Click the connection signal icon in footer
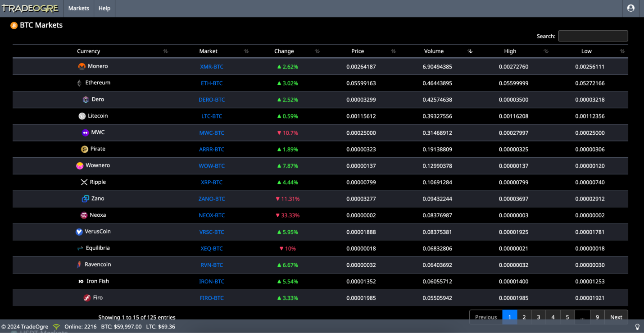The width and height of the screenshot is (644, 333). coord(56,327)
